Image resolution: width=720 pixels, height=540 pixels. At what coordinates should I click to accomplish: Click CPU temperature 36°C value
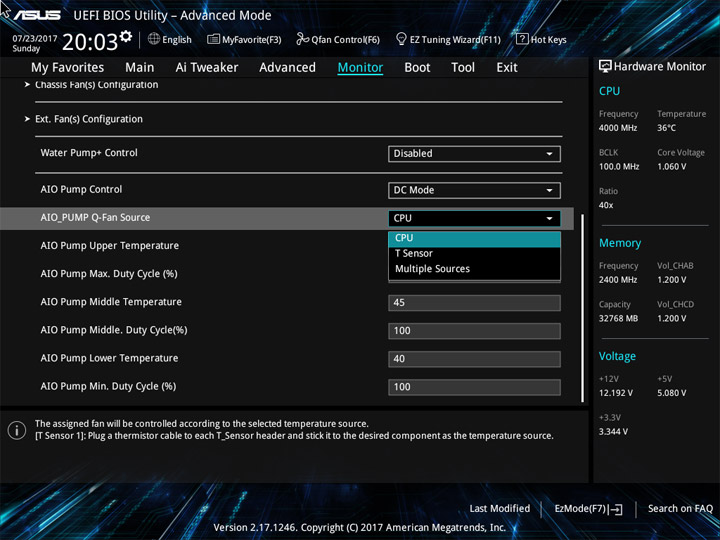pyautogui.click(x=667, y=128)
